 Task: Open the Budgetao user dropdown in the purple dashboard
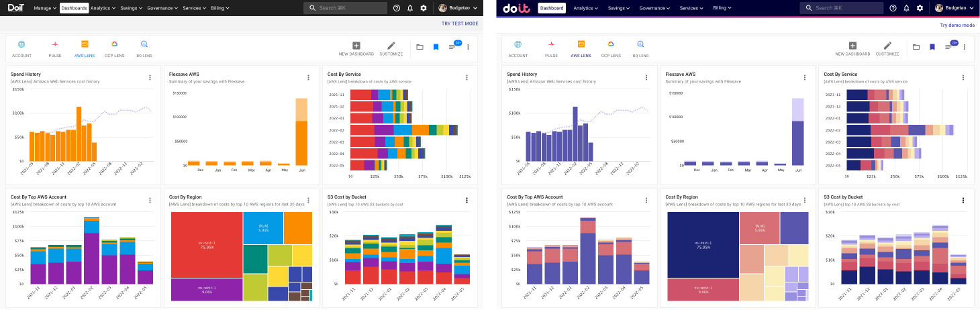click(954, 8)
